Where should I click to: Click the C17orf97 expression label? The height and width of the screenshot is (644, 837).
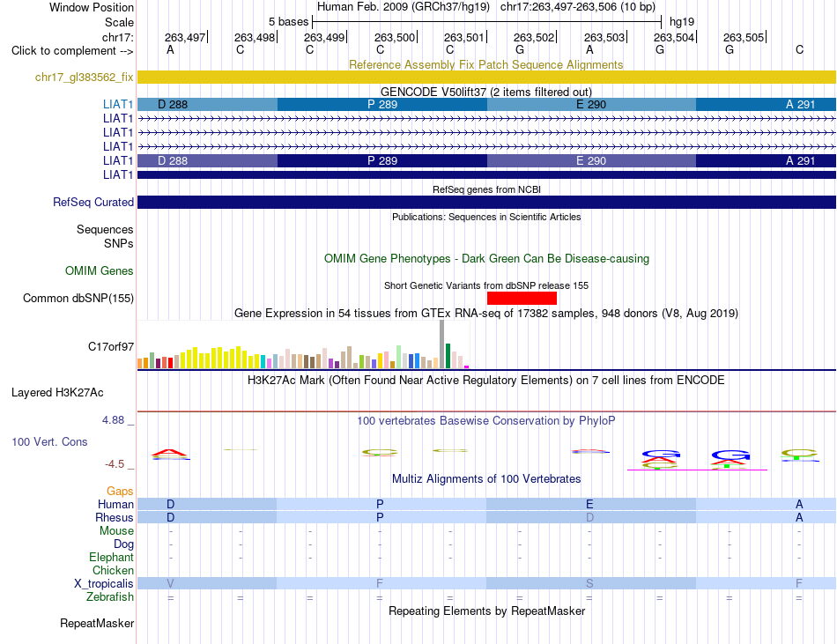coord(111,347)
